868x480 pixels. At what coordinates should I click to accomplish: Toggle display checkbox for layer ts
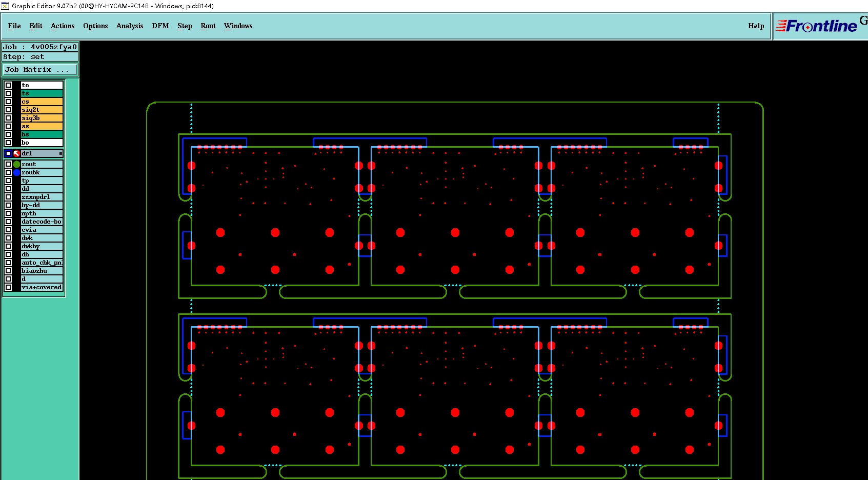point(8,93)
